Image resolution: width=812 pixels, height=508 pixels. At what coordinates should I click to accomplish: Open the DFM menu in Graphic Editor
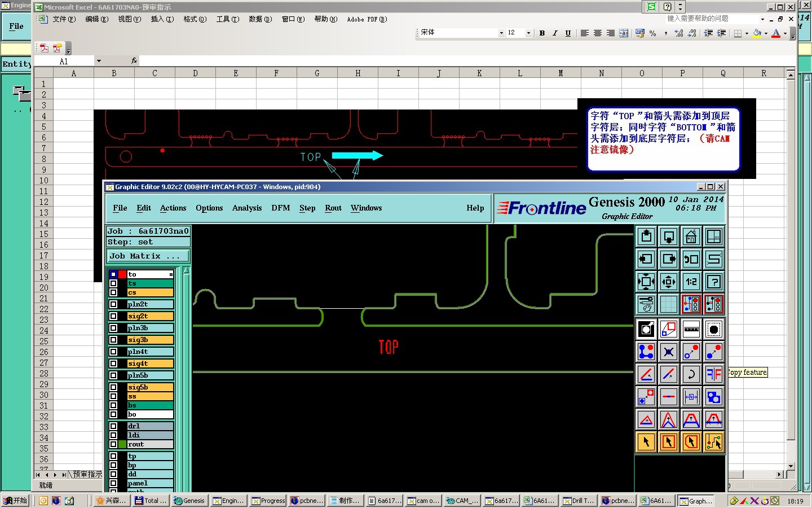coord(281,208)
